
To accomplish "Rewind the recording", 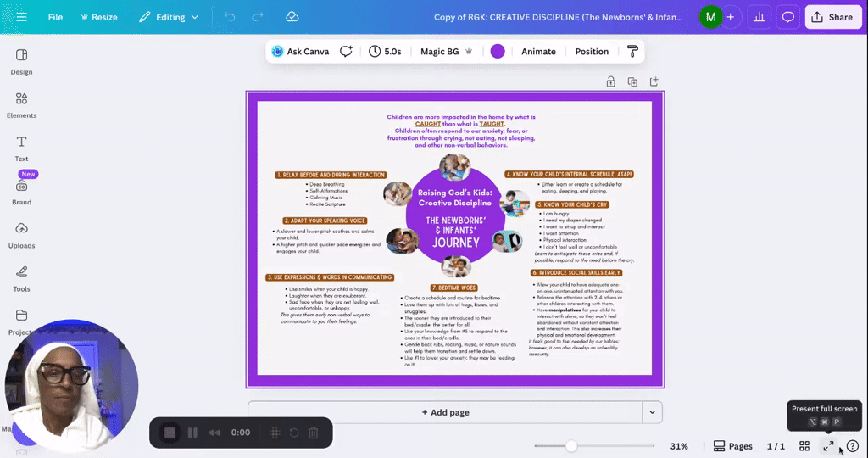I will point(214,433).
